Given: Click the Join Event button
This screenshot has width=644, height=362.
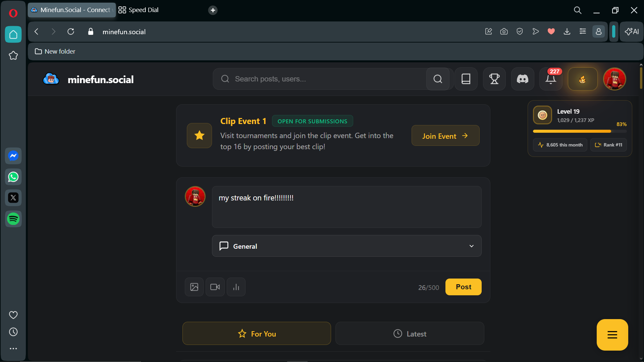Looking at the screenshot, I should point(445,136).
